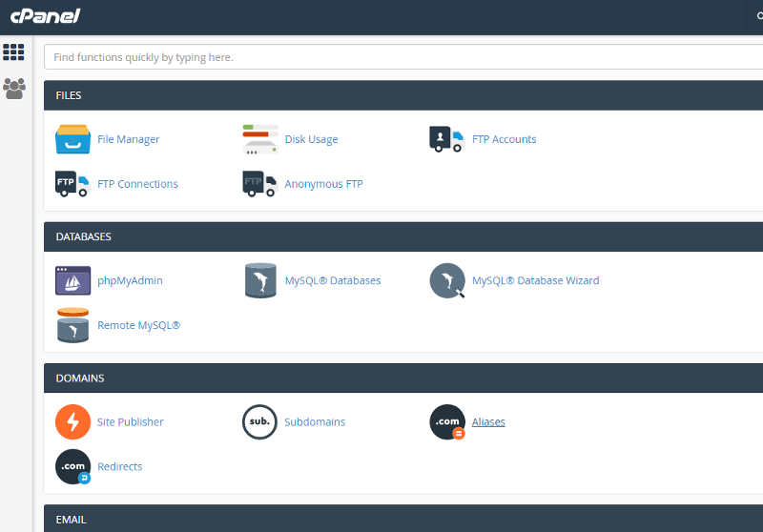Click the Anonymous FTP truck icon
This screenshot has width=763, height=532.
(x=260, y=184)
